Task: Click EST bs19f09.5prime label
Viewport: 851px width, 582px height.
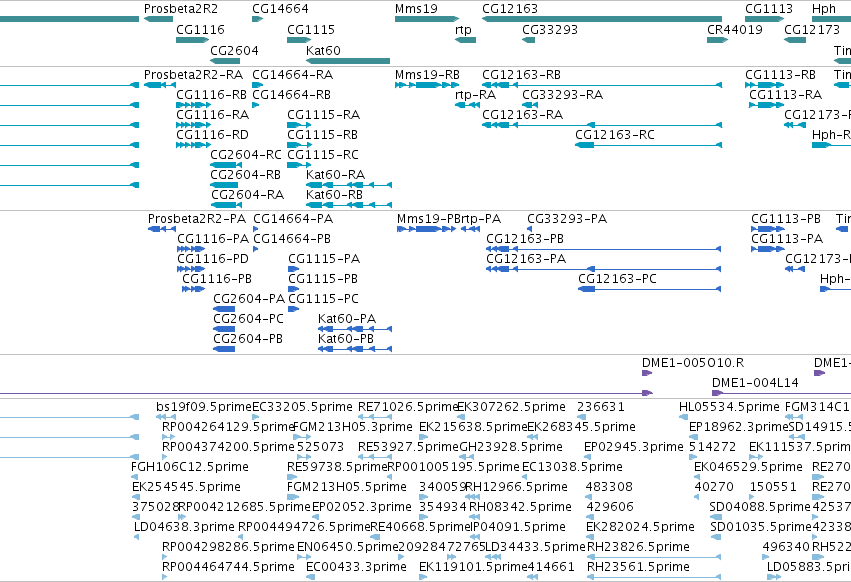Action: click(204, 407)
